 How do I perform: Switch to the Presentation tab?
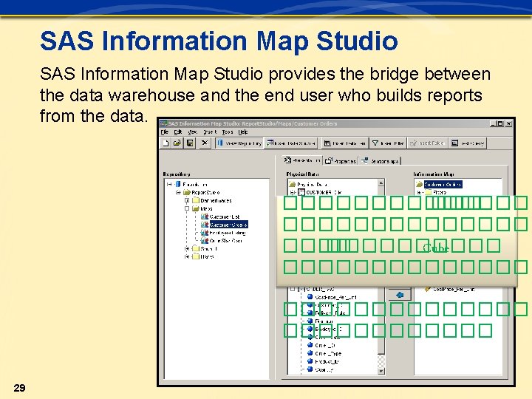click(303, 160)
